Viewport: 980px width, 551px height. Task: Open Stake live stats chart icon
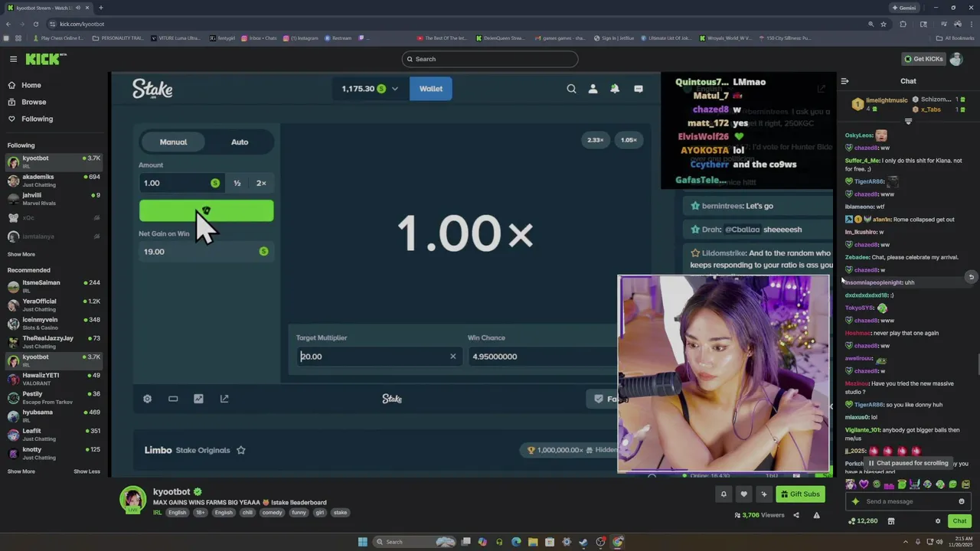[198, 399]
